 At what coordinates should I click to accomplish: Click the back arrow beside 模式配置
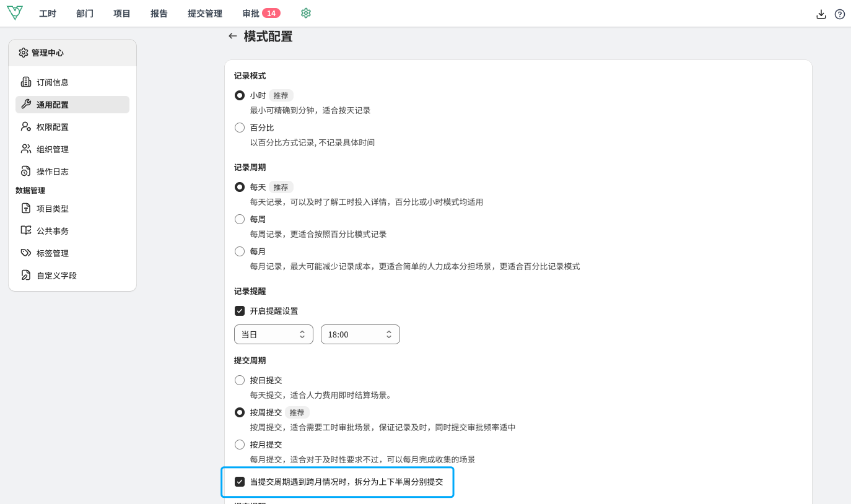(233, 37)
